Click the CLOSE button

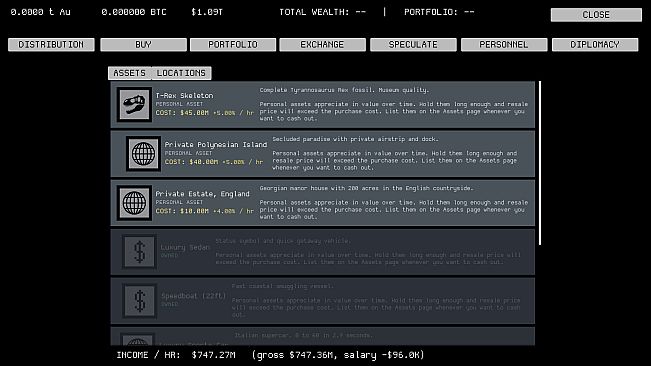(596, 15)
